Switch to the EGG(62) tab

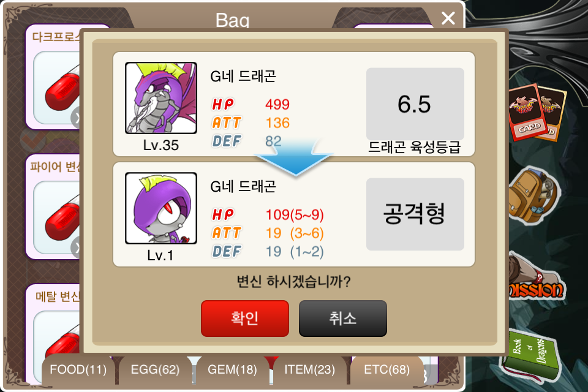pos(155,369)
